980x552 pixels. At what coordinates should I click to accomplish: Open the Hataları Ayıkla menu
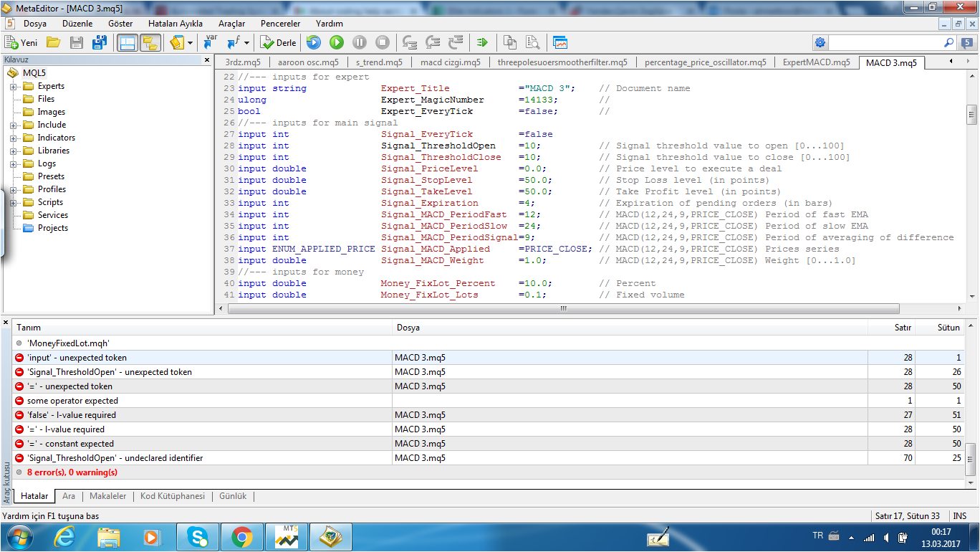(175, 24)
